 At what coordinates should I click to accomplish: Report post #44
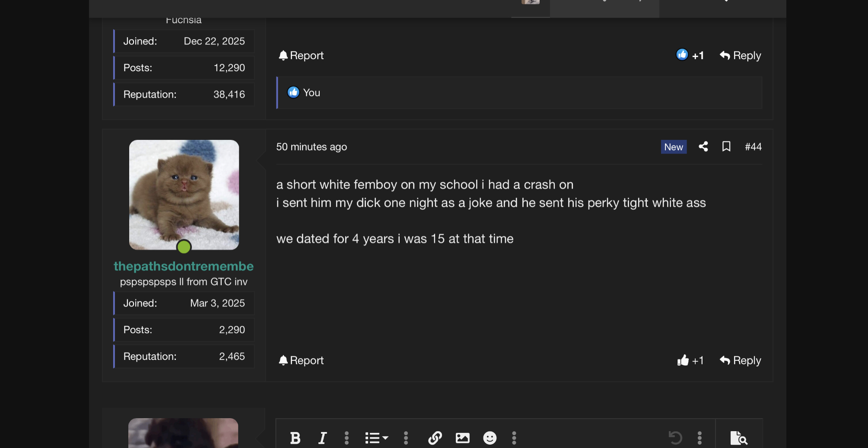[301, 360]
